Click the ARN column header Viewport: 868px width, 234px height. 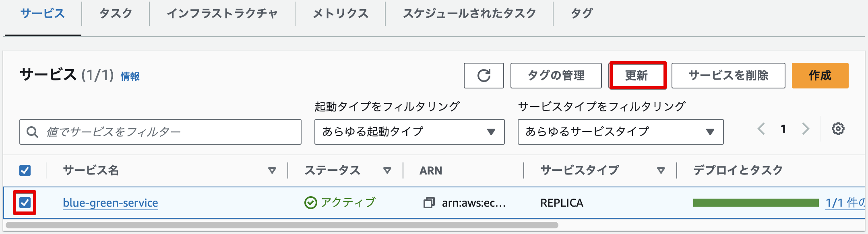tap(431, 170)
